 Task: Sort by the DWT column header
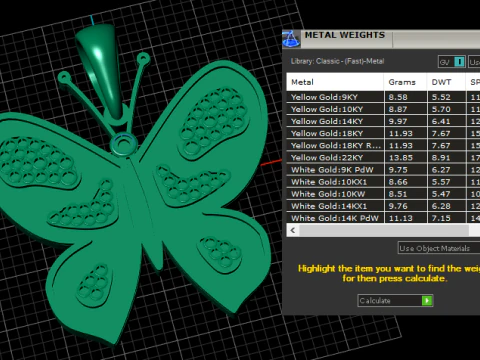(446, 82)
